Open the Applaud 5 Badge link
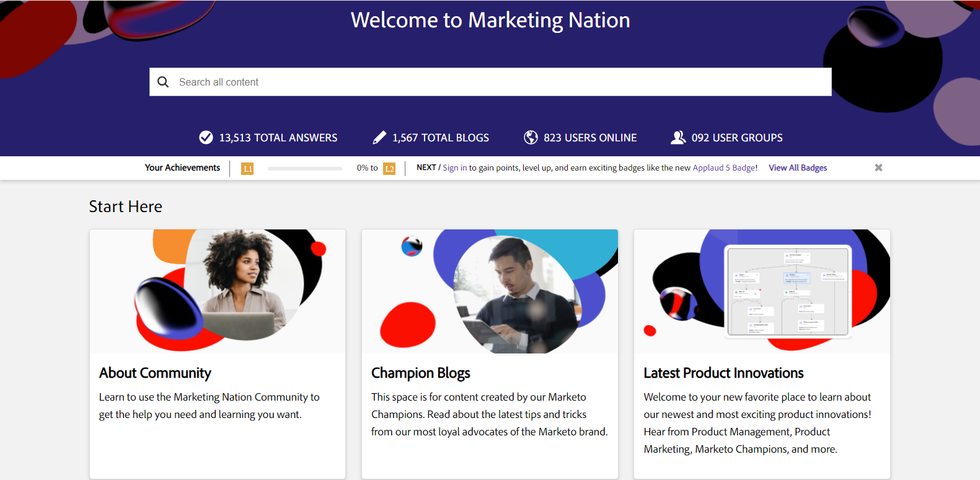Viewport: 980px width, 480px height. pos(724,168)
